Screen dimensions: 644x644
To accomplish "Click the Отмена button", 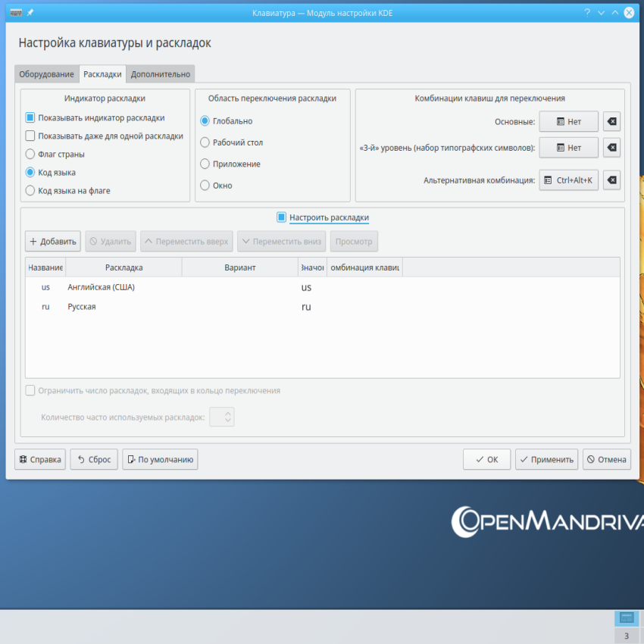I will tap(607, 459).
